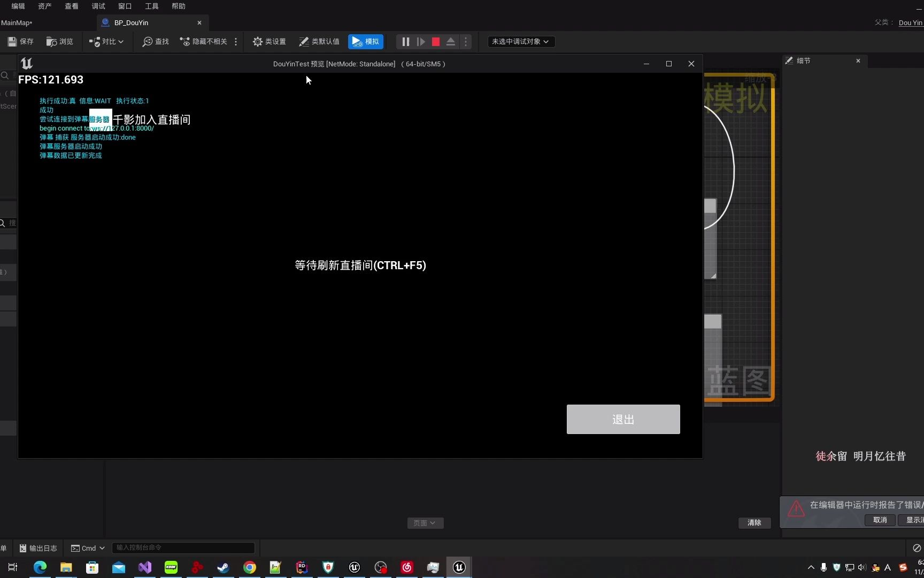Click the 保存 save button in toolbar

[20, 42]
